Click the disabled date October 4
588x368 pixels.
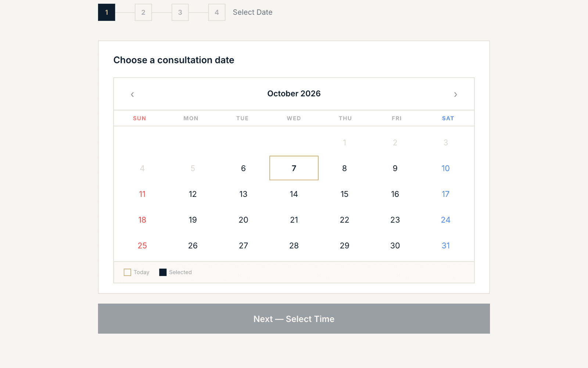coord(142,168)
